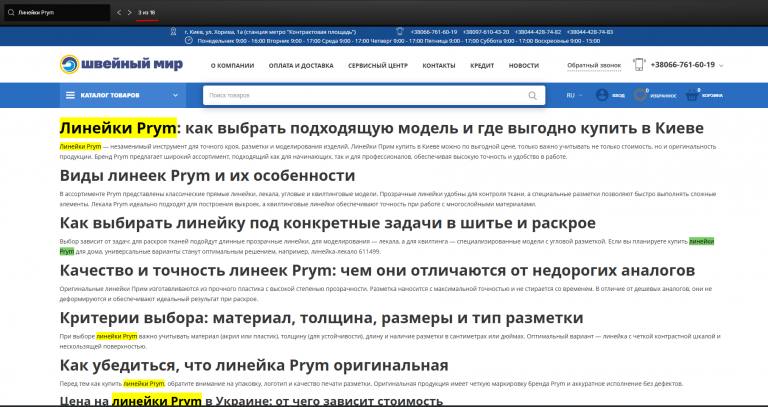Request Обратный звонок callback
Image resolution: width=768 pixels, height=407 pixels.
coord(594,65)
